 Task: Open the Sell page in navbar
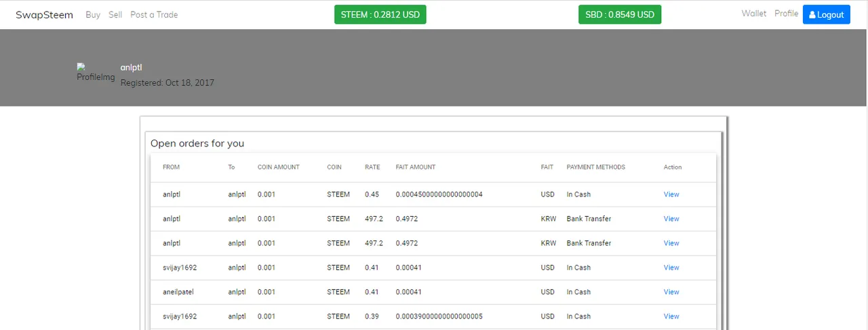115,14
